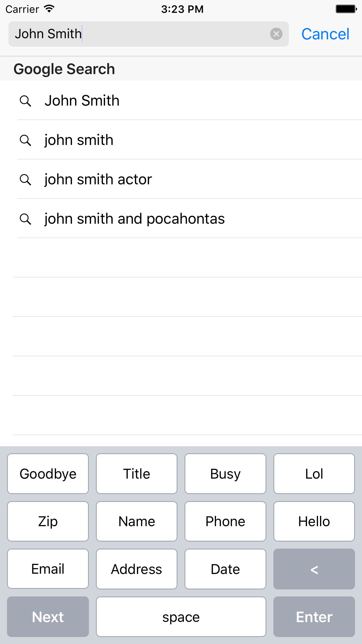Tap the search icon beside "john smith actor"
This screenshot has height=644, width=362.
[25, 180]
